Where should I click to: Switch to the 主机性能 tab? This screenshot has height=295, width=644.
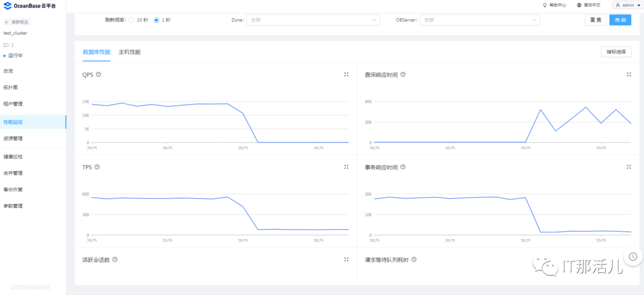point(129,52)
